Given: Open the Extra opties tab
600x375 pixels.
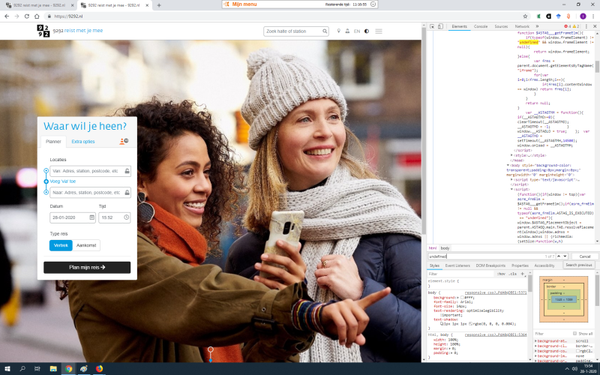Looking at the screenshot, I should point(83,142).
